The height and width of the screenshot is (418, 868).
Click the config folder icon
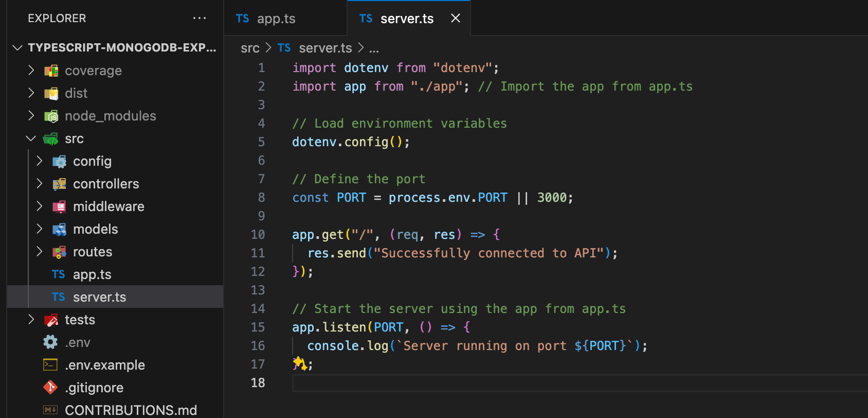[59, 161]
